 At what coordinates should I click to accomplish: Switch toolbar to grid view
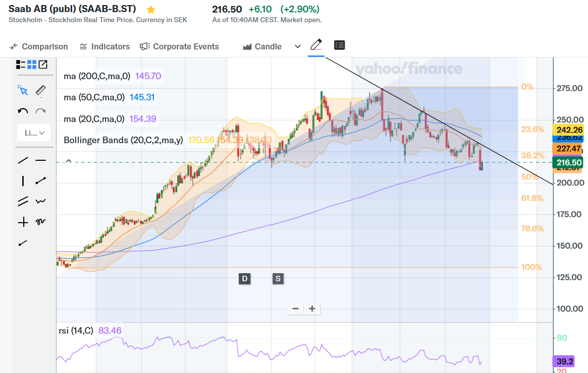click(x=32, y=65)
